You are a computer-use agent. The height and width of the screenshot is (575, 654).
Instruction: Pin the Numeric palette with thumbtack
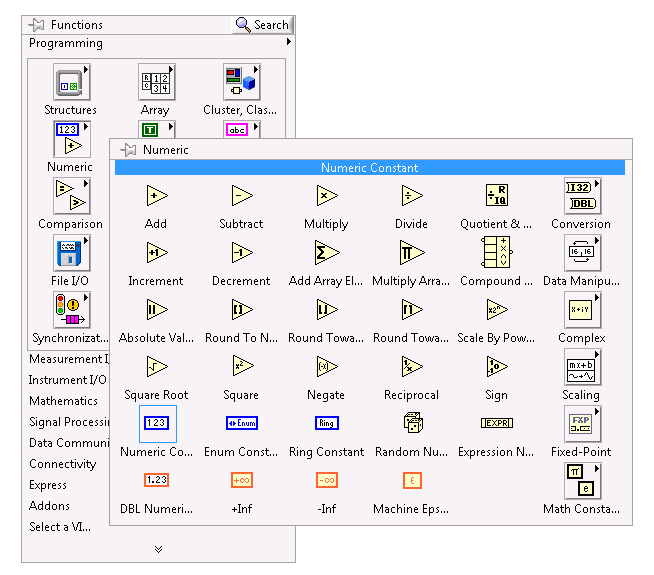[128, 150]
